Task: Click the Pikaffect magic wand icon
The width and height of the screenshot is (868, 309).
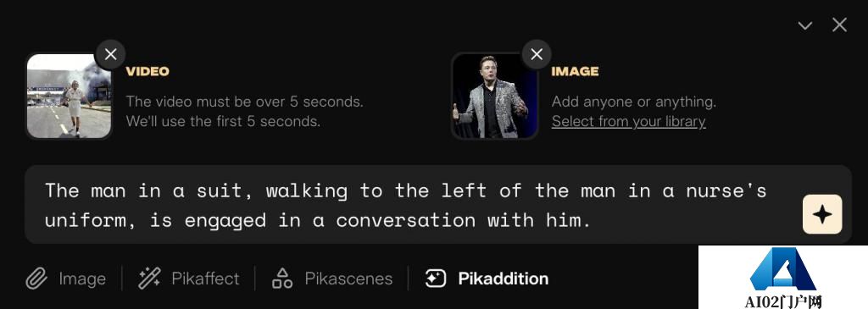Action: pyautogui.click(x=149, y=279)
